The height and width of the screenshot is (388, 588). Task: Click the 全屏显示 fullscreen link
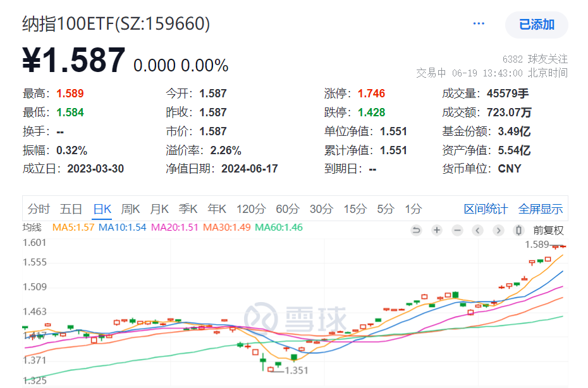[541, 209]
